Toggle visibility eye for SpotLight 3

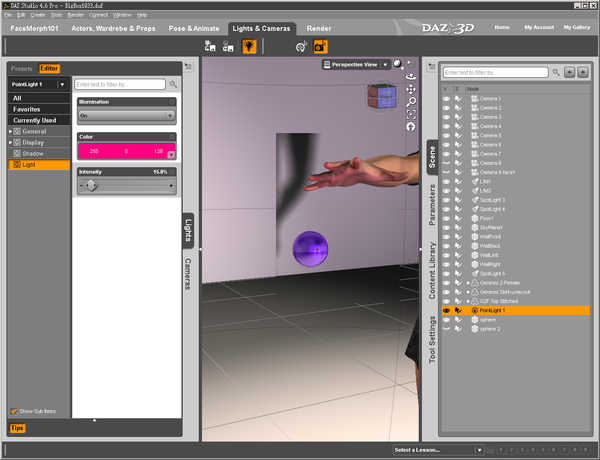pyautogui.click(x=446, y=200)
